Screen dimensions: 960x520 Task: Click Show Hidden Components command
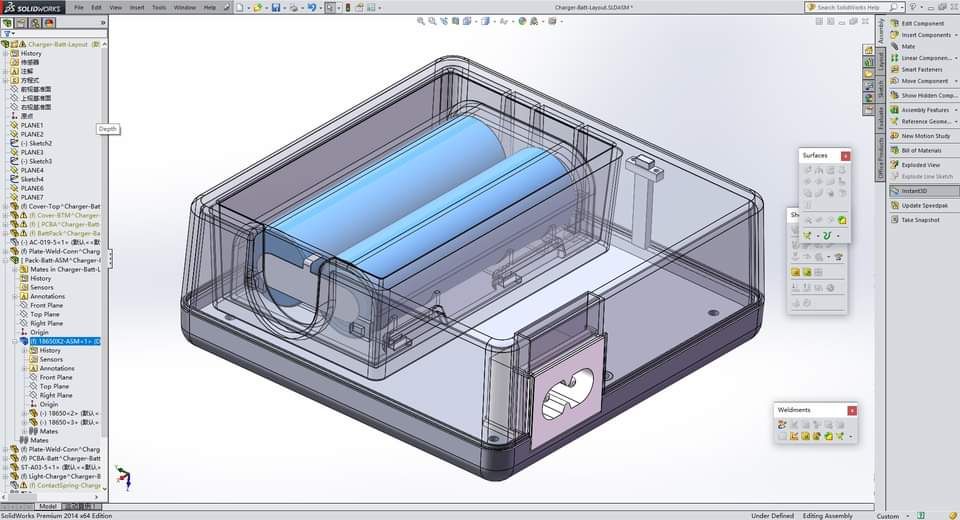pyautogui.click(x=923, y=95)
